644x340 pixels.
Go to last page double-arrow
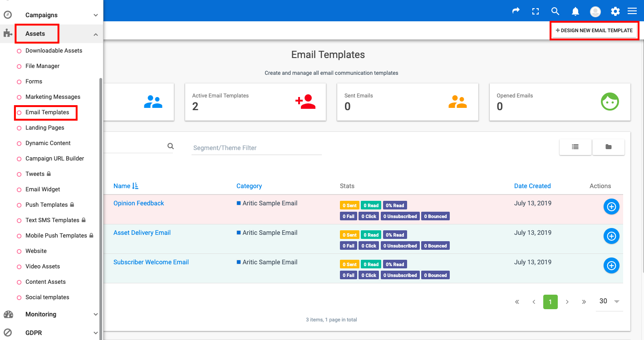pyautogui.click(x=584, y=302)
